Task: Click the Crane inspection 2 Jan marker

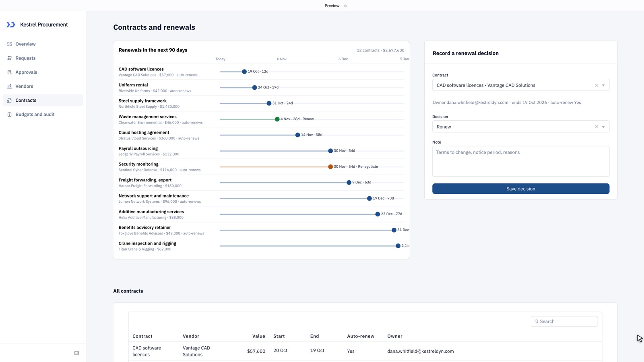Action: click(398, 246)
